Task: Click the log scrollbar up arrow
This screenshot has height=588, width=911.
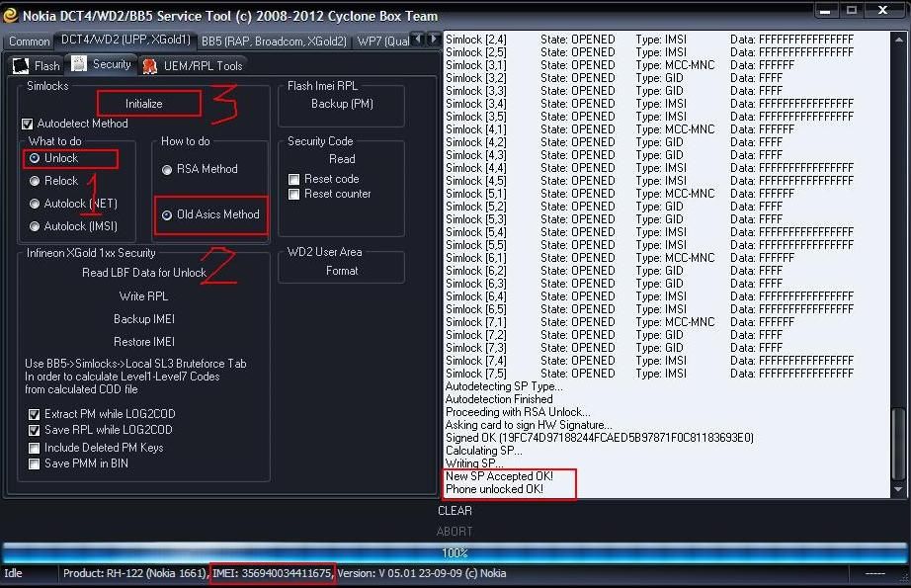Action: [897, 40]
